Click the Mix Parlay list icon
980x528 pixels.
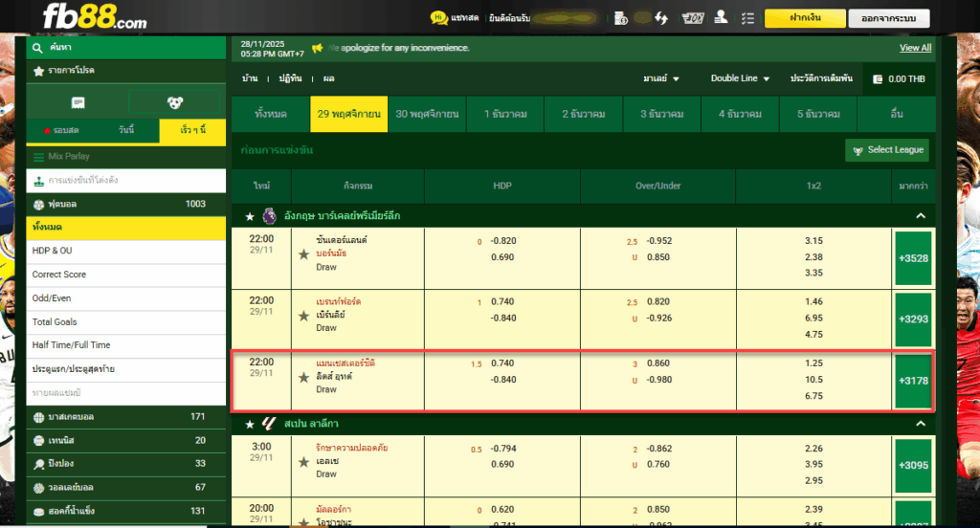pos(38,157)
